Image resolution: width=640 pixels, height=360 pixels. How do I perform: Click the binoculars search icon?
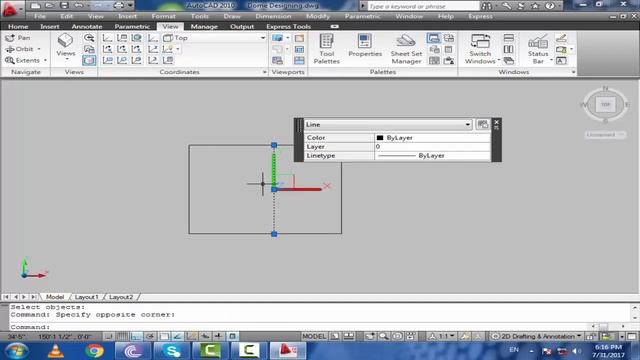(x=487, y=6)
